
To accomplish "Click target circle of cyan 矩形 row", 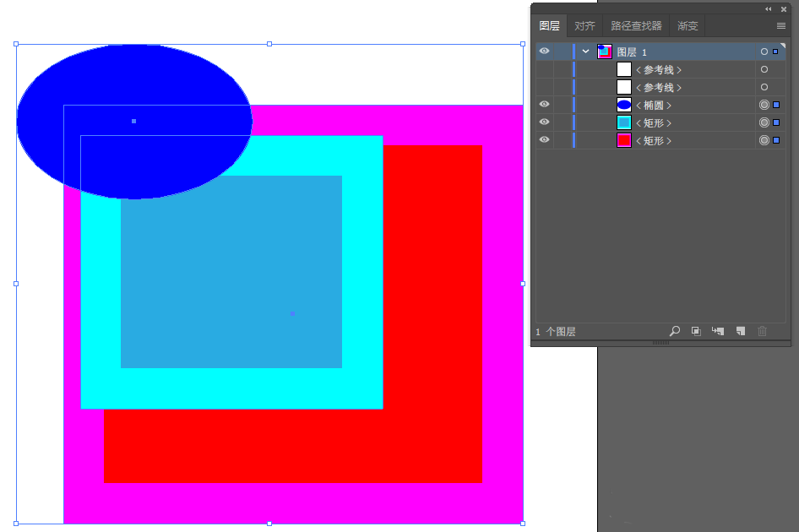I will 764,122.
